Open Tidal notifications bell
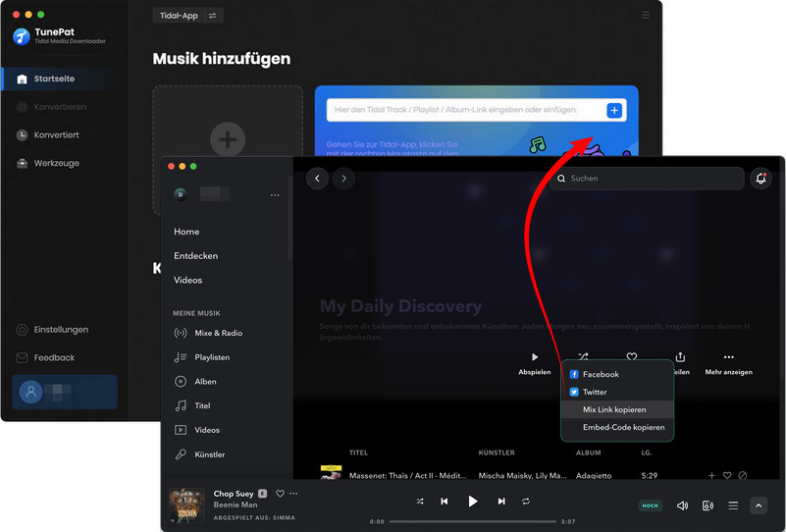Image resolution: width=786 pixels, height=532 pixels. click(760, 179)
